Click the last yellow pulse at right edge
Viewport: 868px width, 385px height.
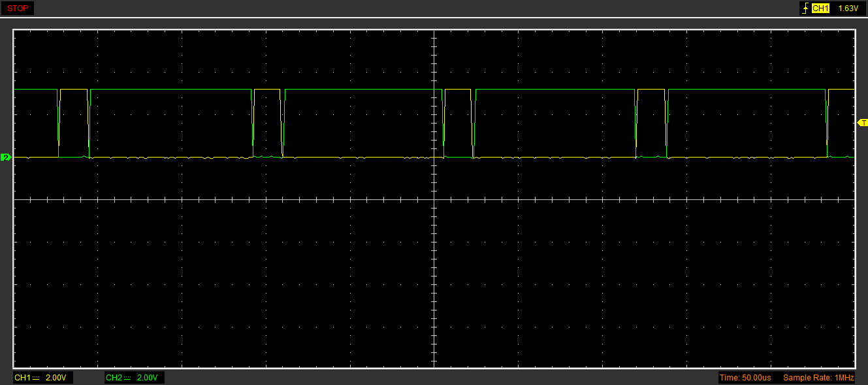pyautogui.click(x=842, y=89)
